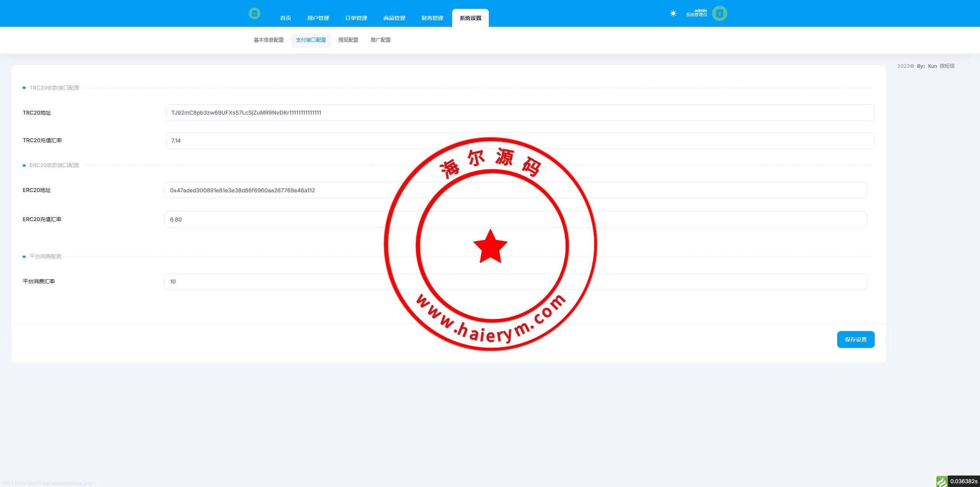Open the admin avatar icon menu
The image size is (980, 487).
pyautogui.click(x=719, y=13)
